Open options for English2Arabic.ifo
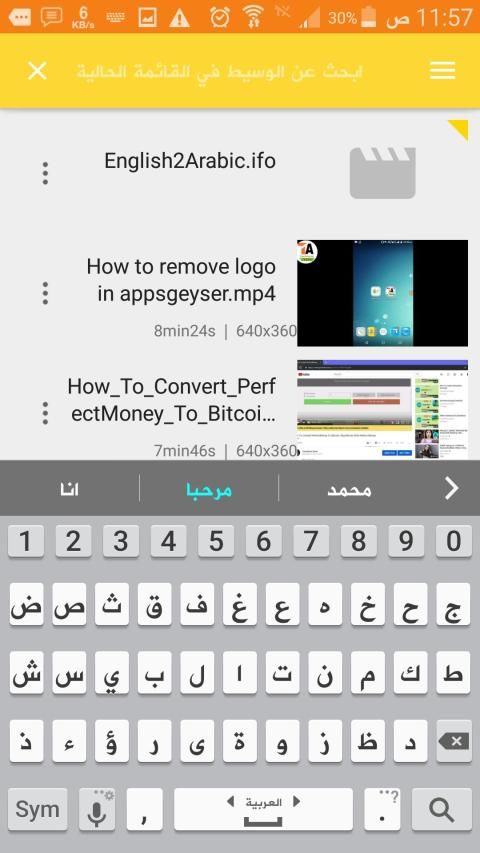 point(45,173)
